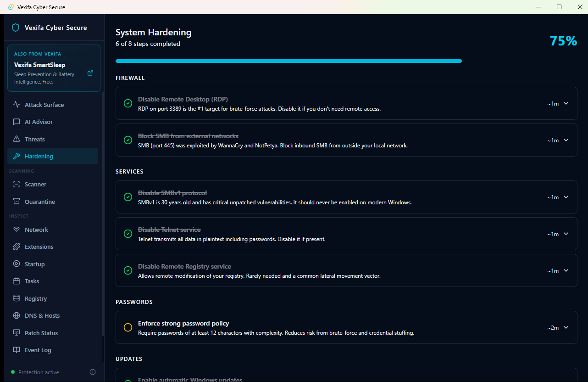588x382 pixels.
Task: Click the Protection active status
Action: pos(39,372)
